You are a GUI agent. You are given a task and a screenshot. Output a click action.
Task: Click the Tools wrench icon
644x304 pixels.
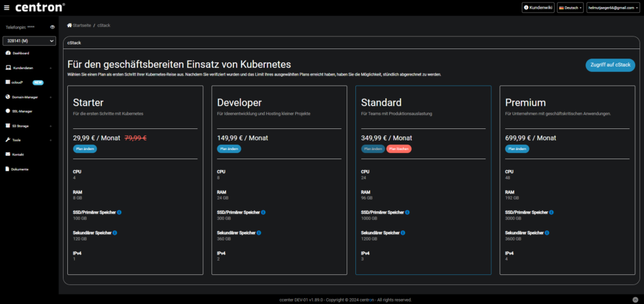(8, 140)
